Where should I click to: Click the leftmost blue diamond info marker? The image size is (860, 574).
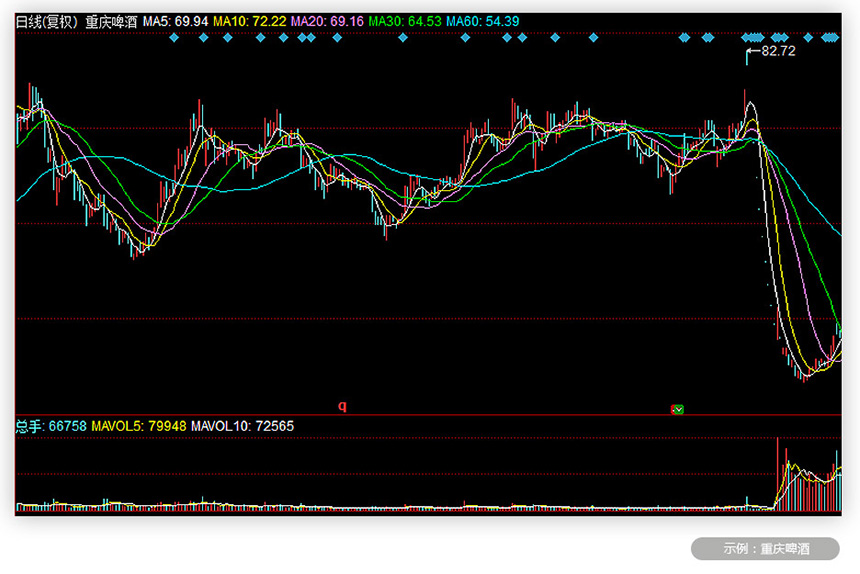point(174,38)
